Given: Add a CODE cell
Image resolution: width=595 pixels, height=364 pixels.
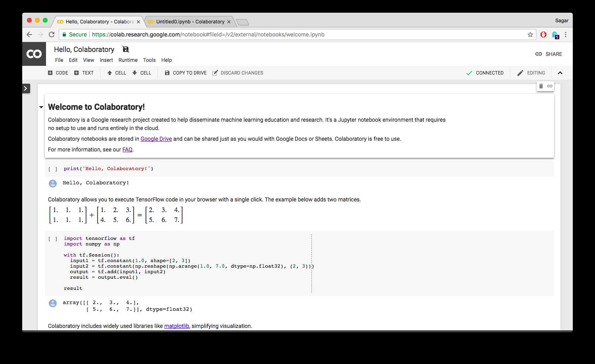Looking at the screenshot, I should (58, 73).
